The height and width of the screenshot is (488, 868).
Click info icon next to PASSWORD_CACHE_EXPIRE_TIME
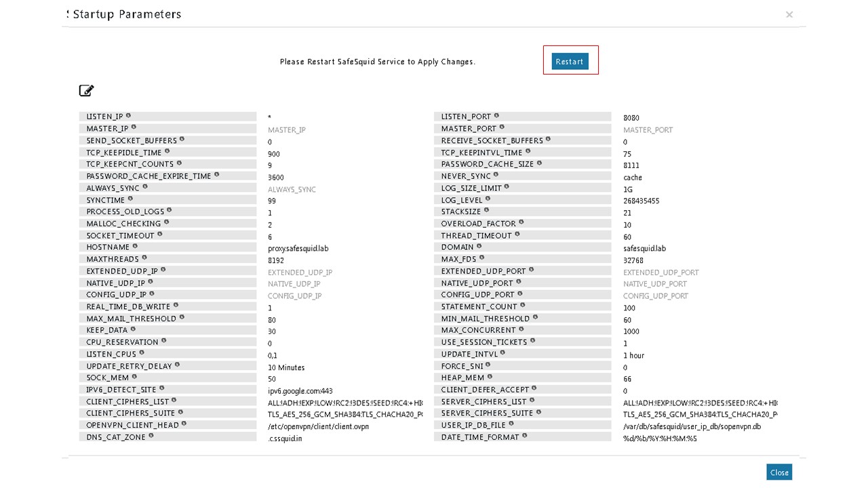(x=217, y=175)
